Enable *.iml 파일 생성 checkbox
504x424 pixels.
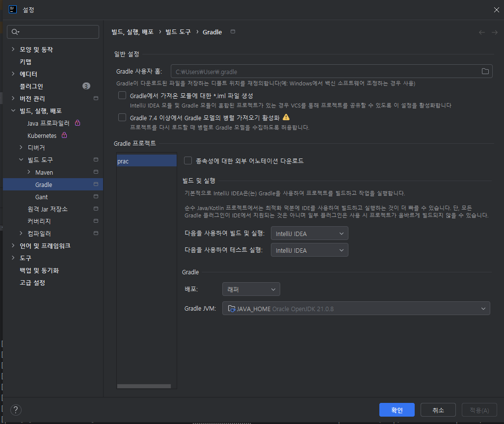point(122,95)
